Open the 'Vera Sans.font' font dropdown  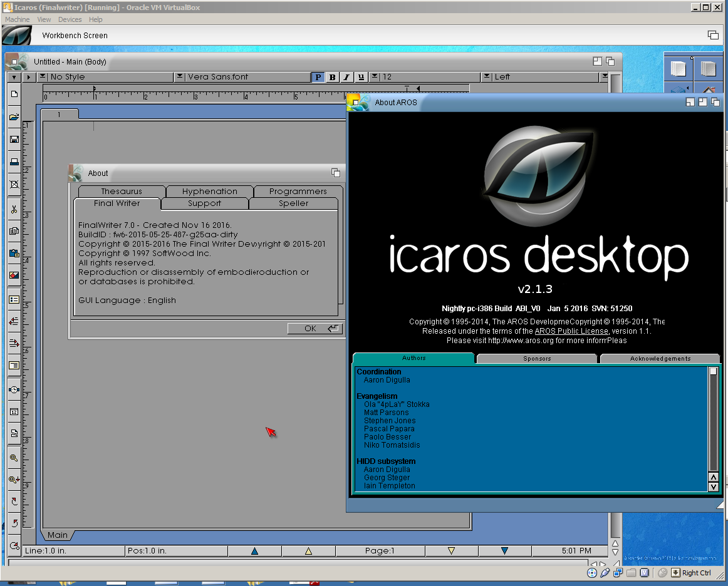pos(242,77)
